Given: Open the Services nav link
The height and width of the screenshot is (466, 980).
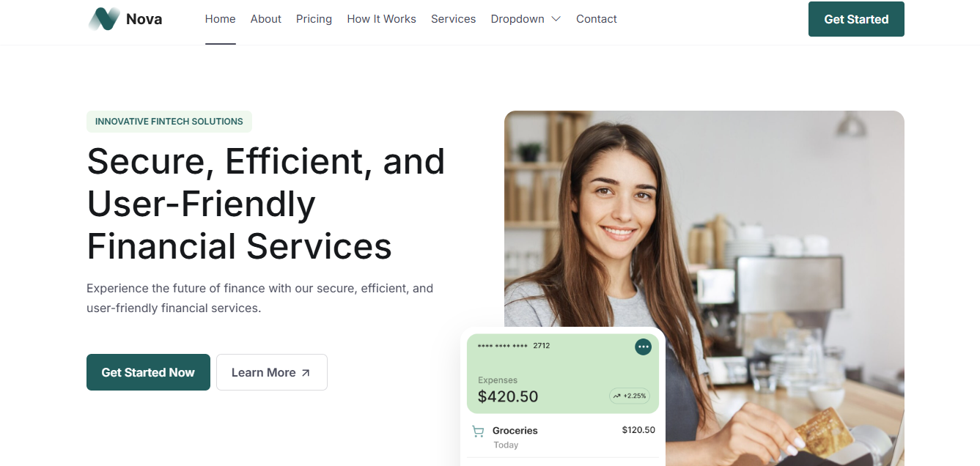Looking at the screenshot, I should (453, 19).
